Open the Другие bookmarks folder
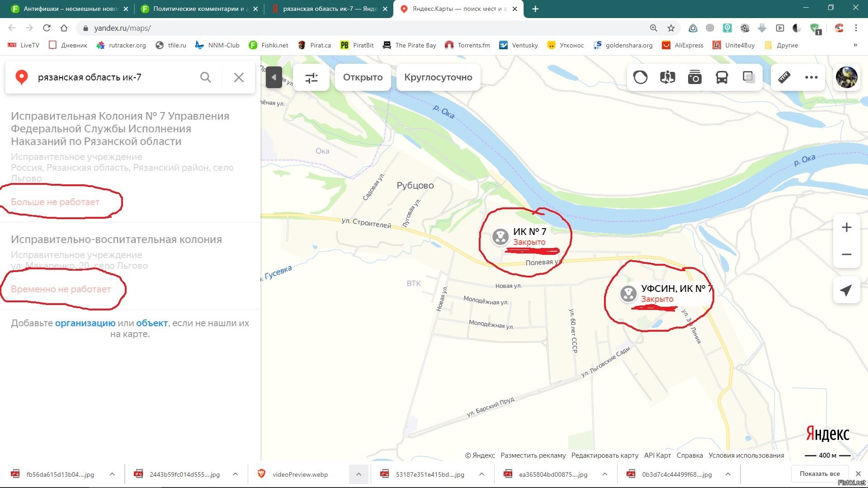The image size is (868, 488). [x=781, y=45]
